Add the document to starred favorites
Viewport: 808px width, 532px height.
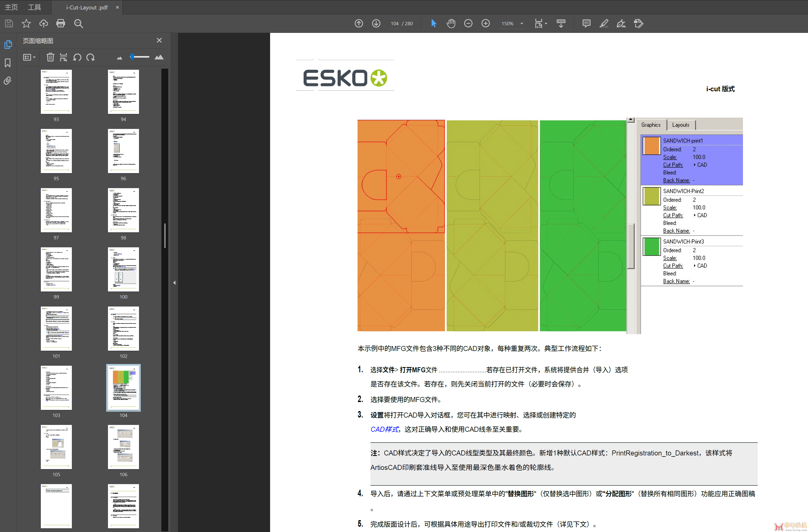[x=26, y=23]
